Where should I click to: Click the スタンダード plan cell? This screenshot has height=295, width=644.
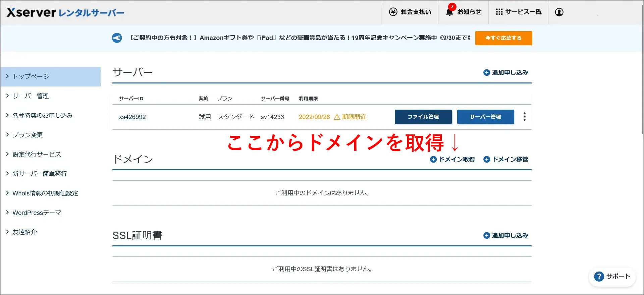click(x=236, y=117)
